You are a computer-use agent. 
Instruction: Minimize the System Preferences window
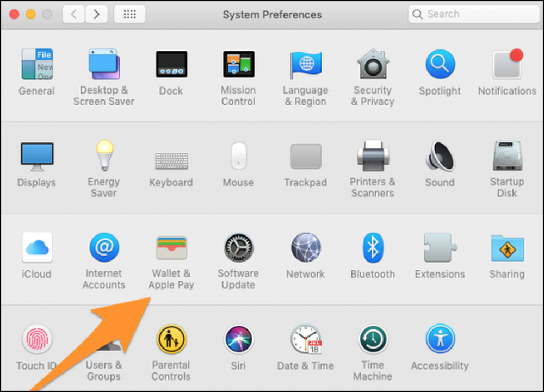pyautogui.click(x=30, y=14)
